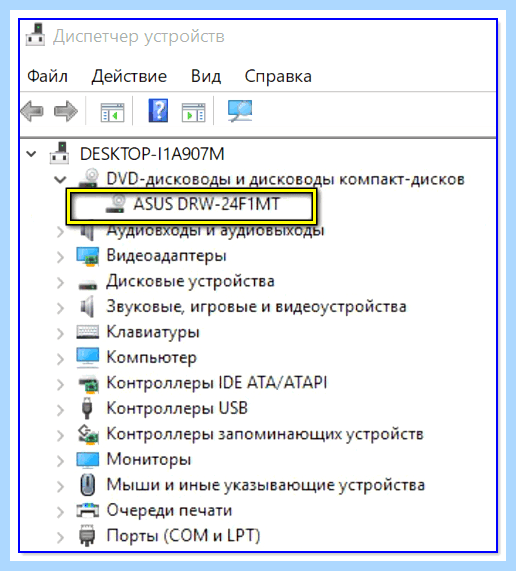Select the Мониторы label
This screenshot has height=571, width=516.
149,459
